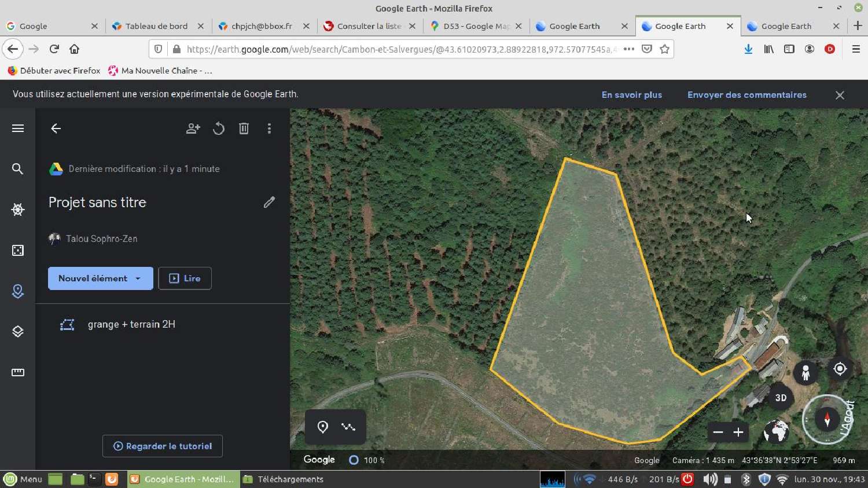This screenshot has width=868, height=488.
Task: Click the 'I'm feeling lucky' dice icon
Action: point(18,250)
